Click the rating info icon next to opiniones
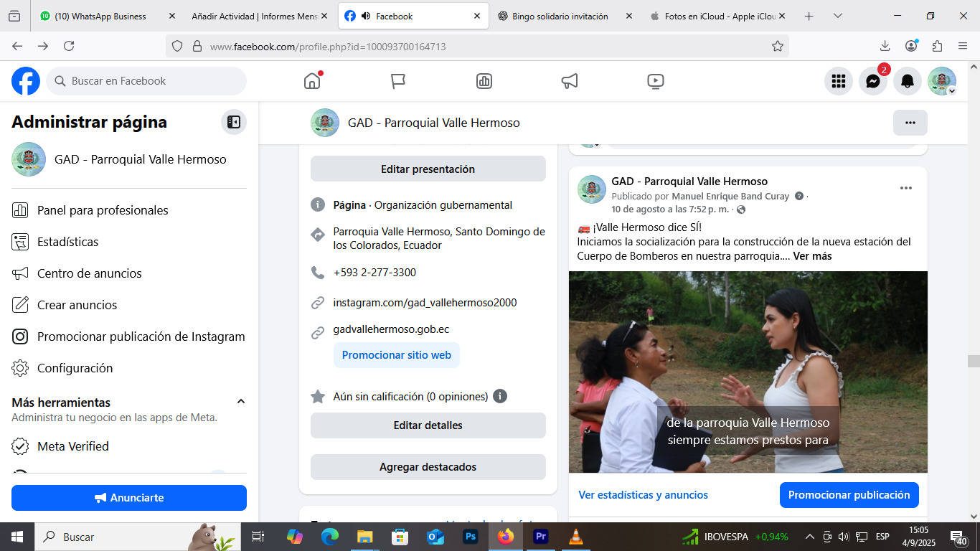 coord(500,396)
